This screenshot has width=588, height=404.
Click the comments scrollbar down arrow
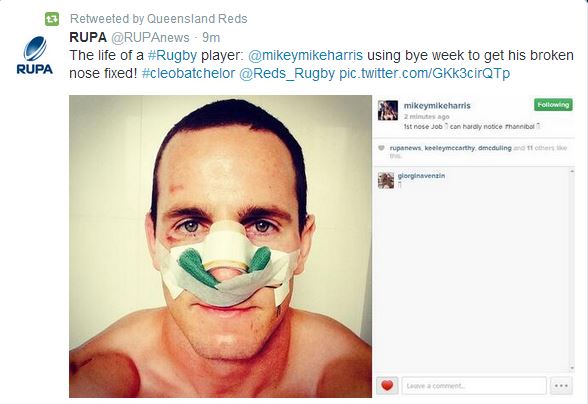(572, 368)
